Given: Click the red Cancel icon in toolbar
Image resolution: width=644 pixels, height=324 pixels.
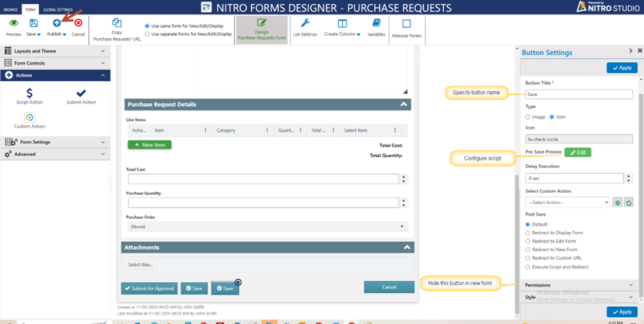Looking at the screenshot, I should [x=78, y=23].
